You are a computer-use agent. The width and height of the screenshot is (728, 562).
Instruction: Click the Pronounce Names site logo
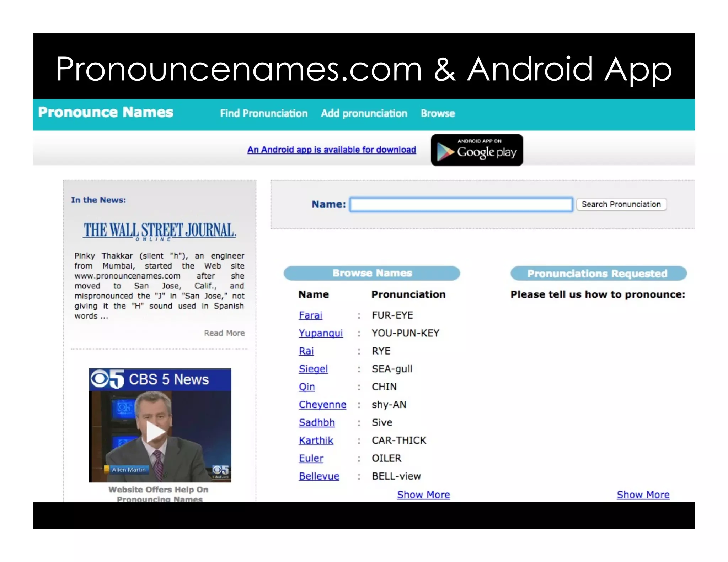[106, 112]
